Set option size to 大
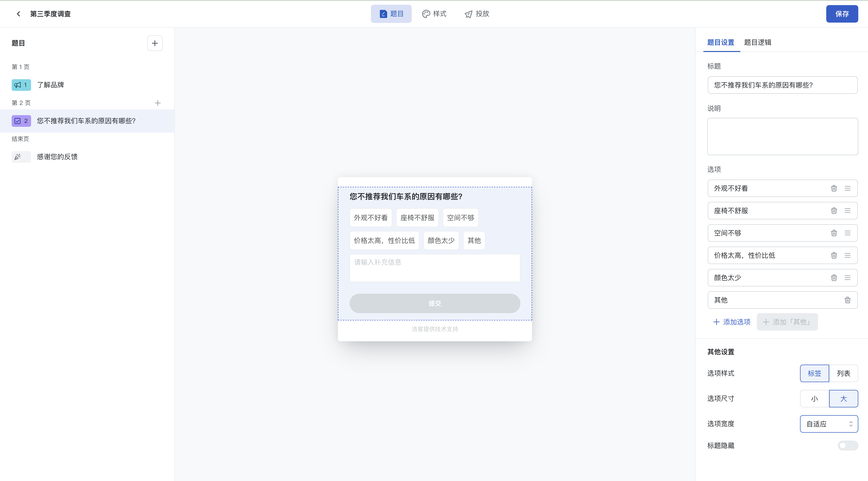The height and width of the screenshot is (481, 868). 843,399
